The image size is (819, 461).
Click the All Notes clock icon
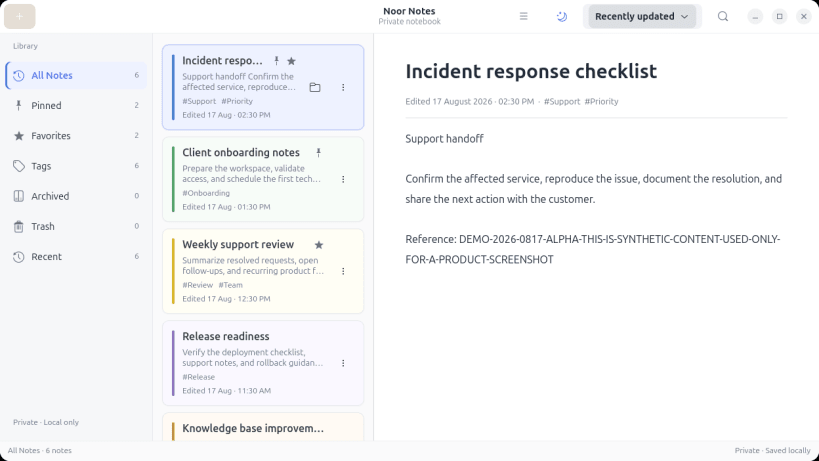click(x=19, y=76)
